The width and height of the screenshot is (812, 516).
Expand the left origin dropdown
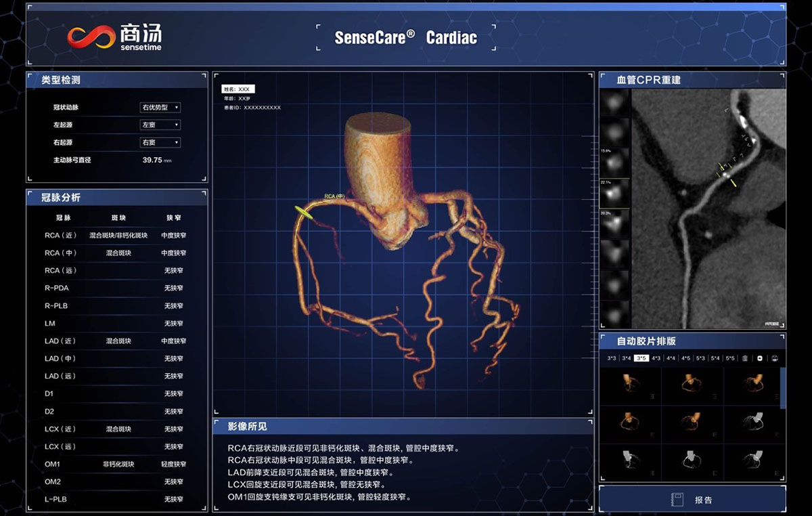tap(160, 125)
